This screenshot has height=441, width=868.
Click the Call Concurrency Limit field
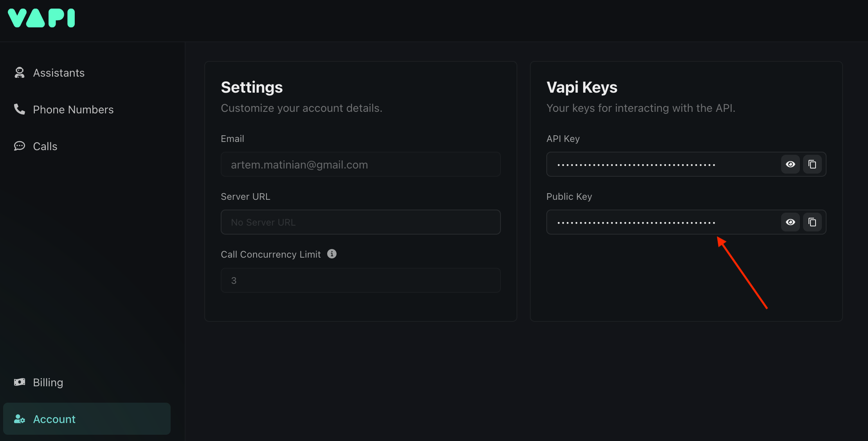360,280
